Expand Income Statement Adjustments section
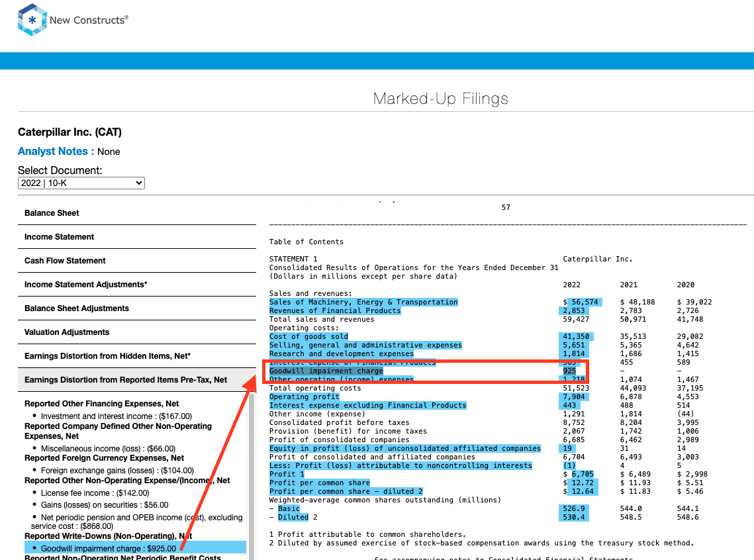 coord(137,285)
